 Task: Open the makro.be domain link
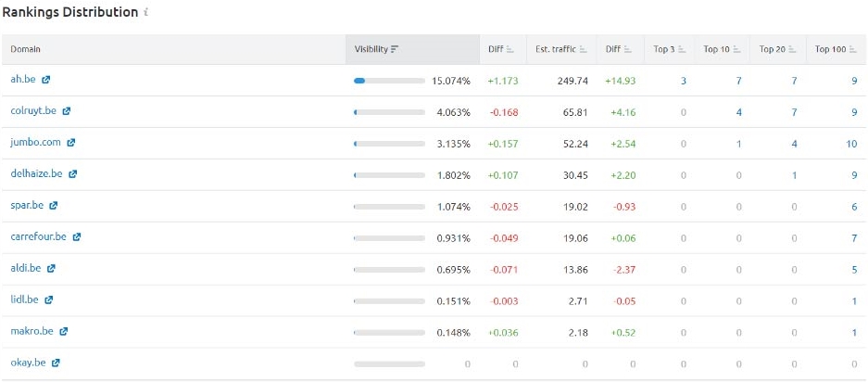click(31, 332)
